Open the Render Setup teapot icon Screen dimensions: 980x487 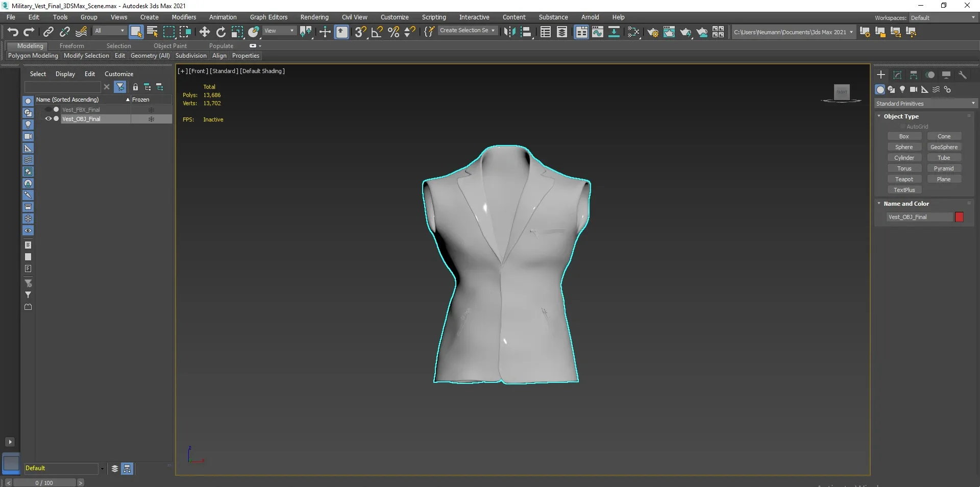tap(652, 32)
